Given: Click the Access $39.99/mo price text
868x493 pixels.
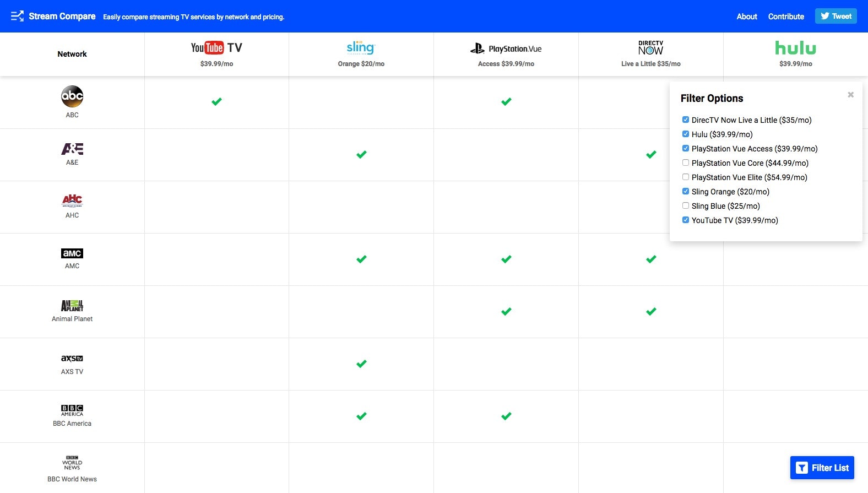Looking at the screenshot, I should tap(506, 64).
